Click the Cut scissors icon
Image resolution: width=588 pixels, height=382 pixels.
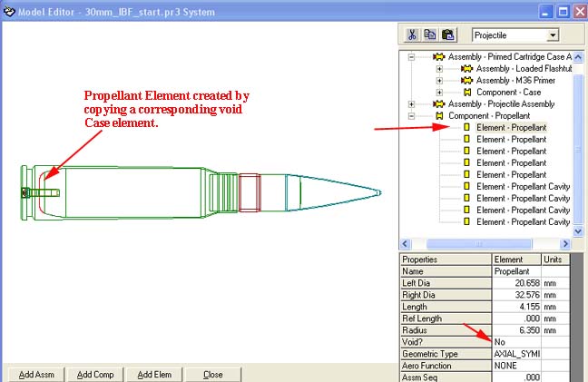411,35
